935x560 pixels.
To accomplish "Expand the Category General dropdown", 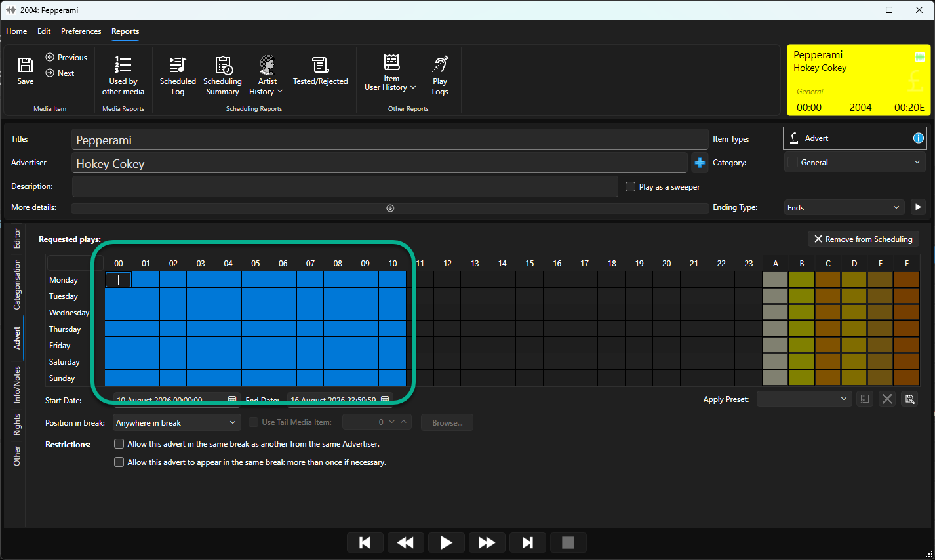I will 855,162.
